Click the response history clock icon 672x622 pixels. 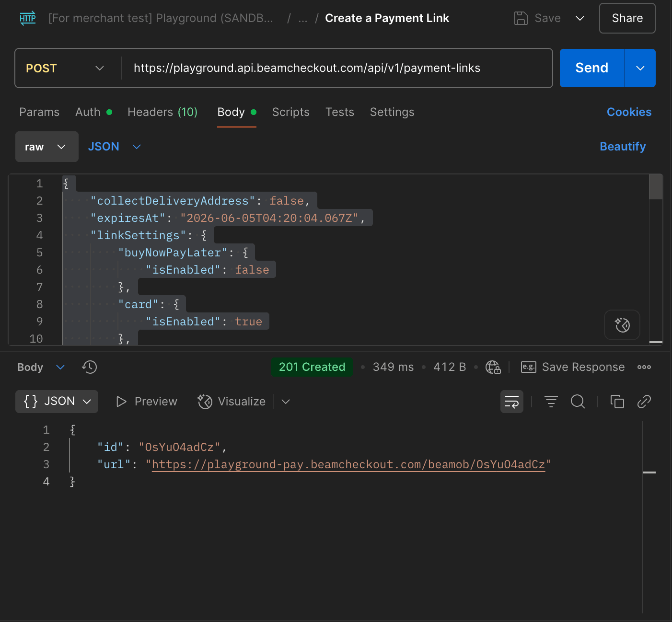(89, 367)
